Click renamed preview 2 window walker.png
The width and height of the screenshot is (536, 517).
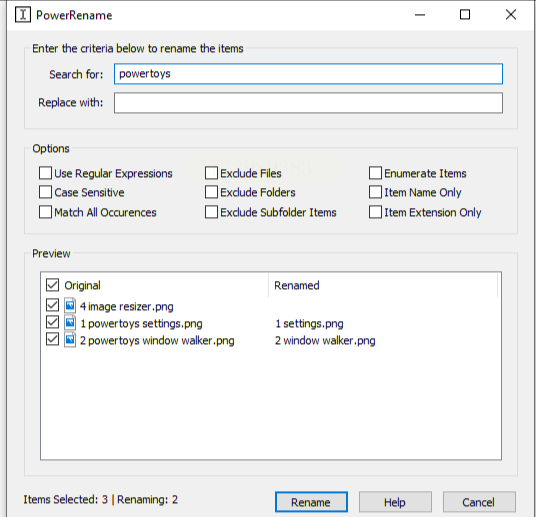click(x=325, y=341)
